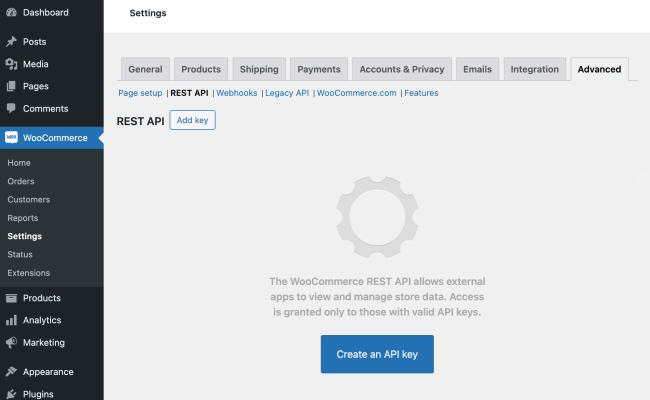Switch to the Integration tab
The width and height of the screenshot is (650, 400).
pos(535,69)
